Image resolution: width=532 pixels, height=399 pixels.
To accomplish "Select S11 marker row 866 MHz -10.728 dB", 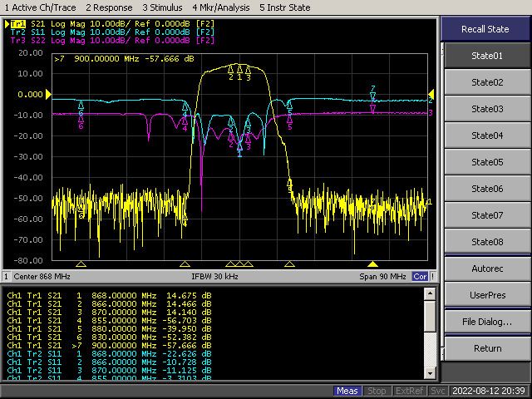I will point(109,362).
